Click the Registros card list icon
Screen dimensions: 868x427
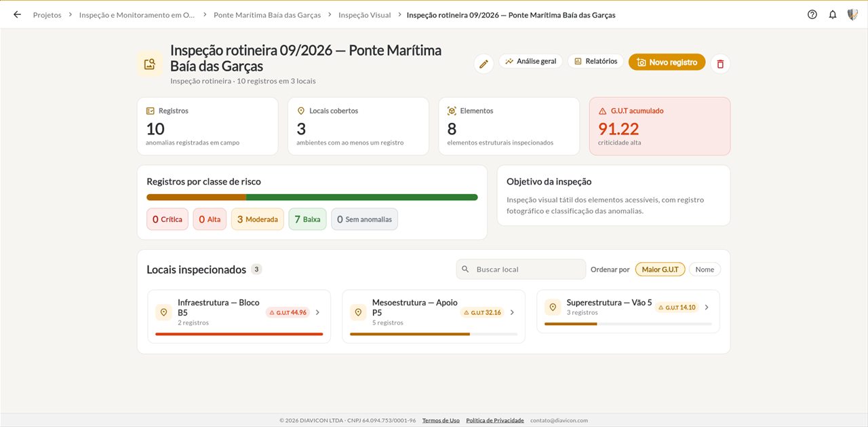(x=151, y=111)
